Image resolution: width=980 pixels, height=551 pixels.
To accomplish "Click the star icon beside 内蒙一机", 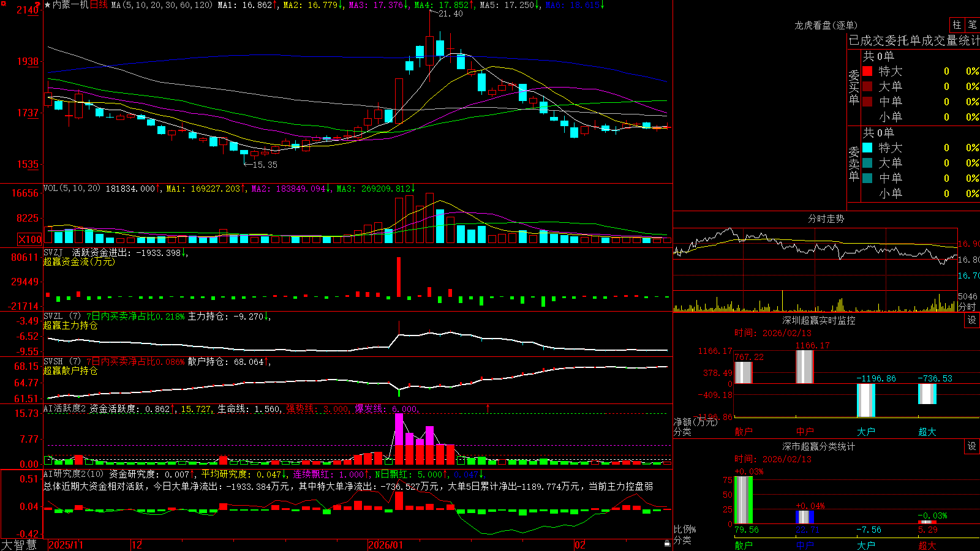I will coord(48,5).
